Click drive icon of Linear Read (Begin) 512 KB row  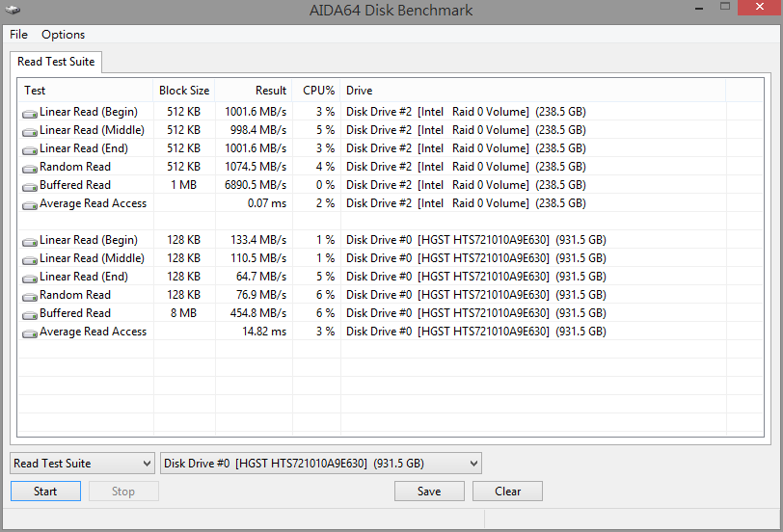click(x=30, y=114)
